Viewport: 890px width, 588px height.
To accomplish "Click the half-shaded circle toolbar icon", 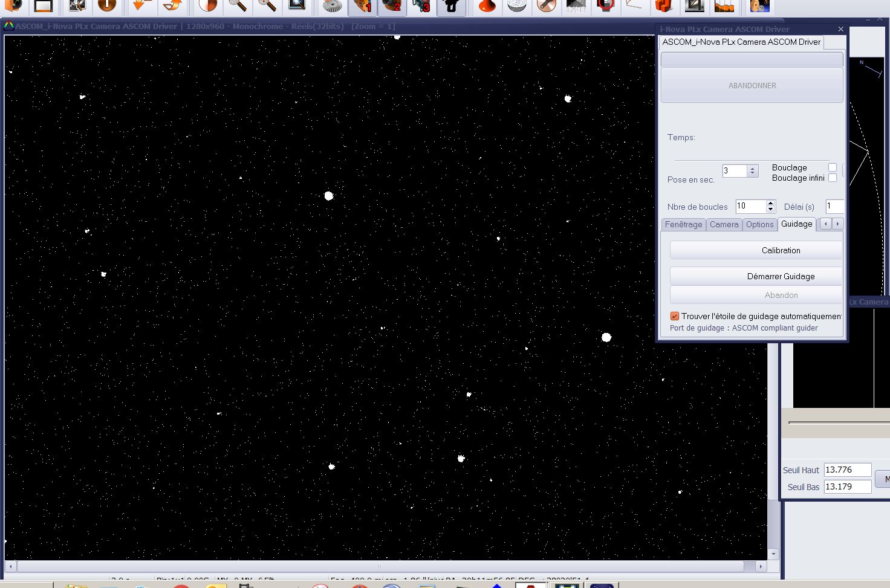I will [x=208, y=6].
